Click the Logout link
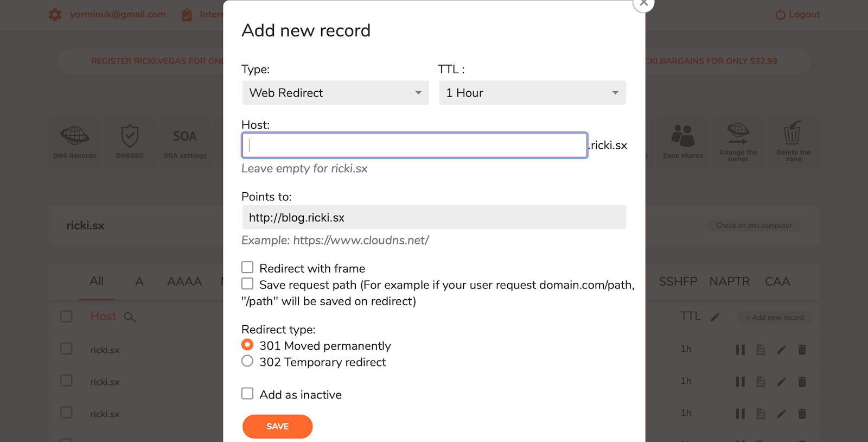The height and width of the screenshot is (442, 868). point(804,15)
